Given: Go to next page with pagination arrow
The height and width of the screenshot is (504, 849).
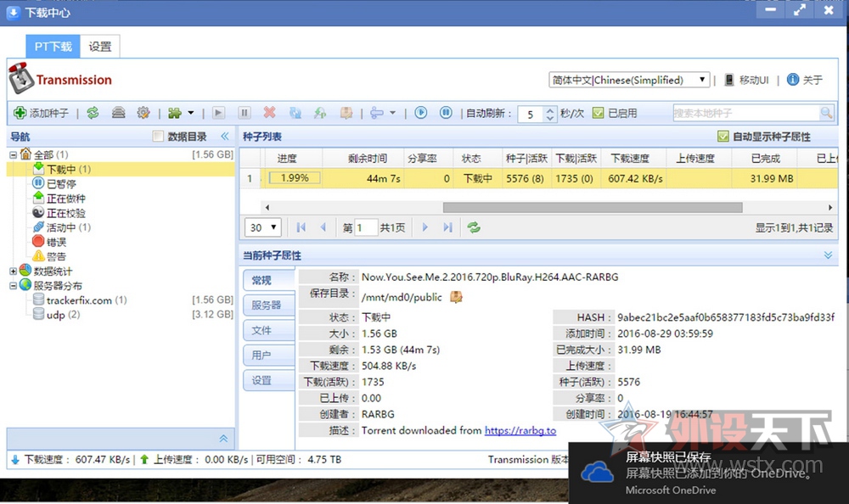Looking at the screenshot, I should [x=425, y=227].
